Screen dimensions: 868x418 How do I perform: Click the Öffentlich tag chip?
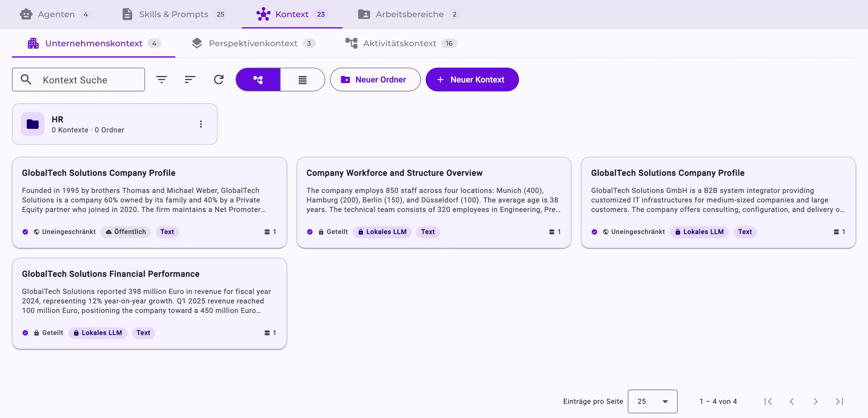coord(126,232)
